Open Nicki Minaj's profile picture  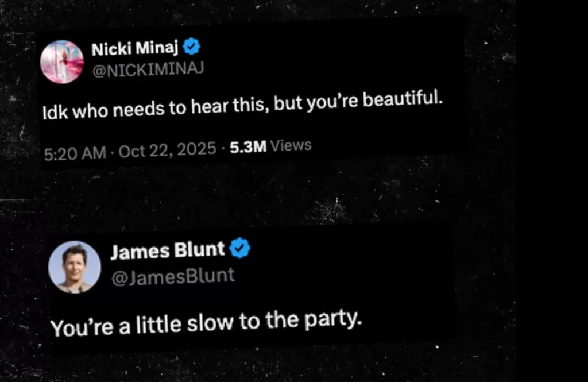[62, 61]
